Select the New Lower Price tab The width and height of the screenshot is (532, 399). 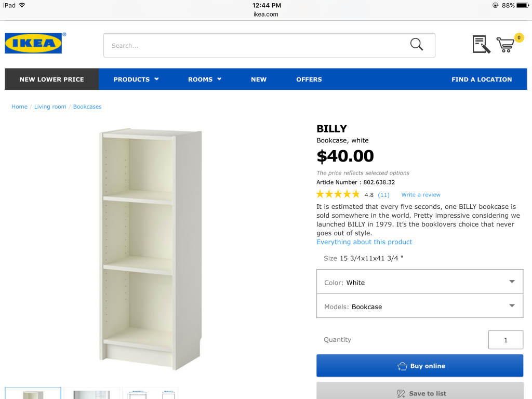(x=52, y=79)
